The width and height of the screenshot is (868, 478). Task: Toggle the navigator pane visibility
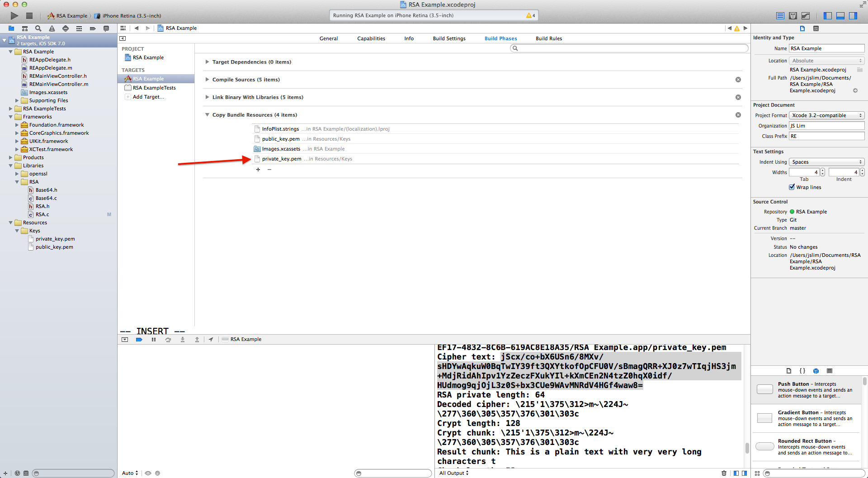pos(828,16)
